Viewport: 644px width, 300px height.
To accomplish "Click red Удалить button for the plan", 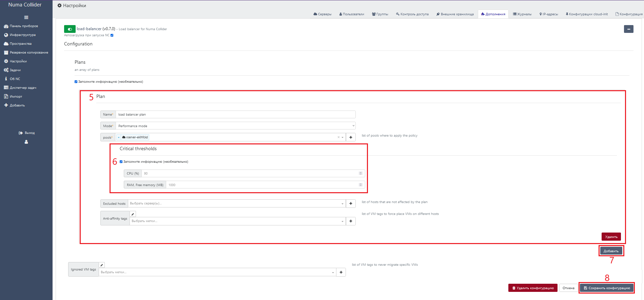I will tap(611, 237).
